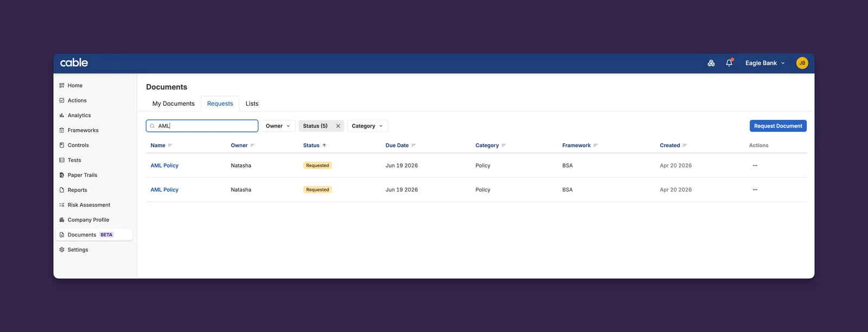Click the Settings gear icon

point(62,250)
